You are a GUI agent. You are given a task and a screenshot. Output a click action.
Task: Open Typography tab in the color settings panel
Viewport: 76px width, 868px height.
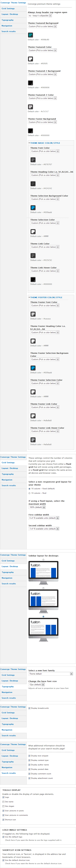[x=7, y=20]
